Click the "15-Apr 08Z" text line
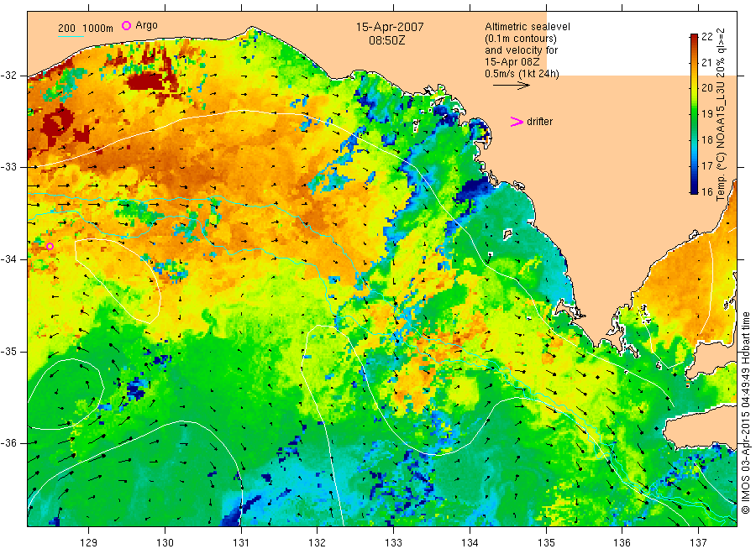 tap(512, 61)
